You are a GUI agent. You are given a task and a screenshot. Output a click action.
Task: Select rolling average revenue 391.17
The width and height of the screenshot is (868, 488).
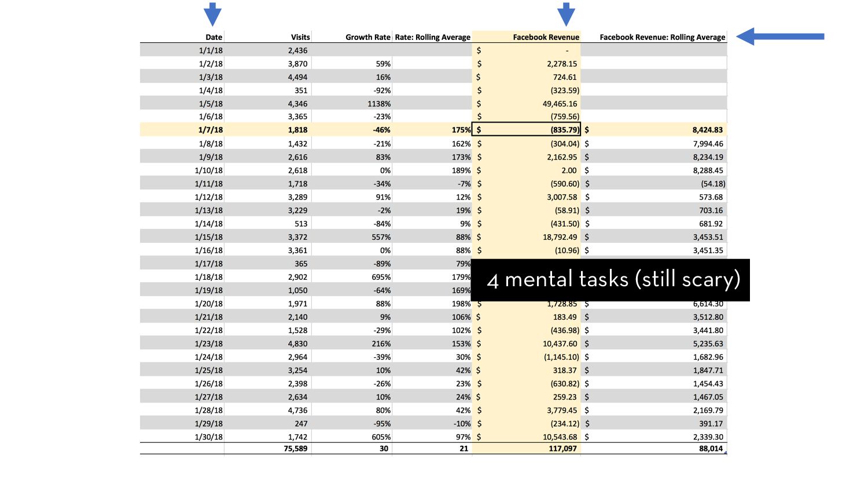[x=711, y=423]
